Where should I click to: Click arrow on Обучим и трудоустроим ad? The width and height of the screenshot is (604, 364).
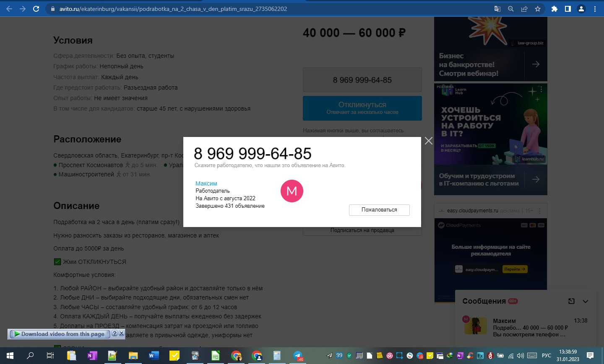point(536,179)
